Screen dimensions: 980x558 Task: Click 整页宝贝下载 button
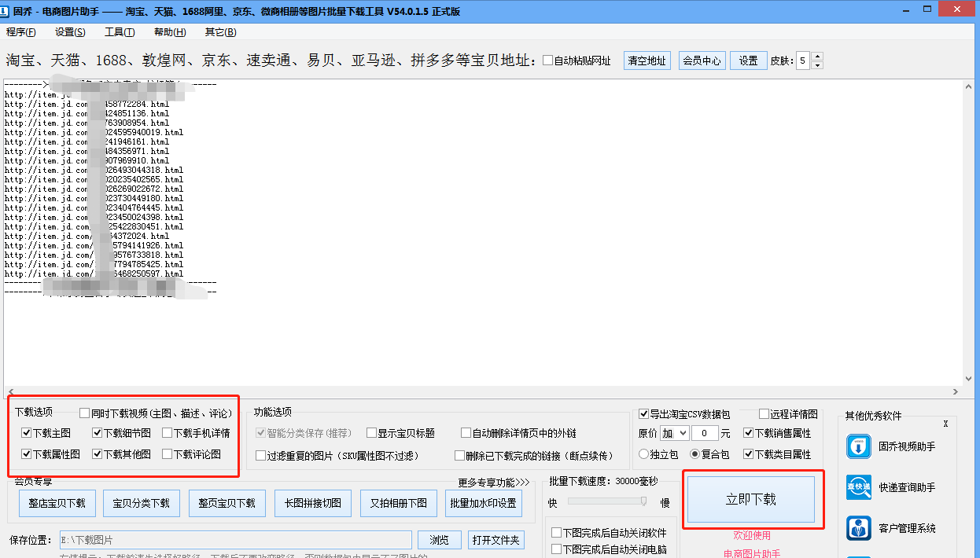[x=227, y=503]
